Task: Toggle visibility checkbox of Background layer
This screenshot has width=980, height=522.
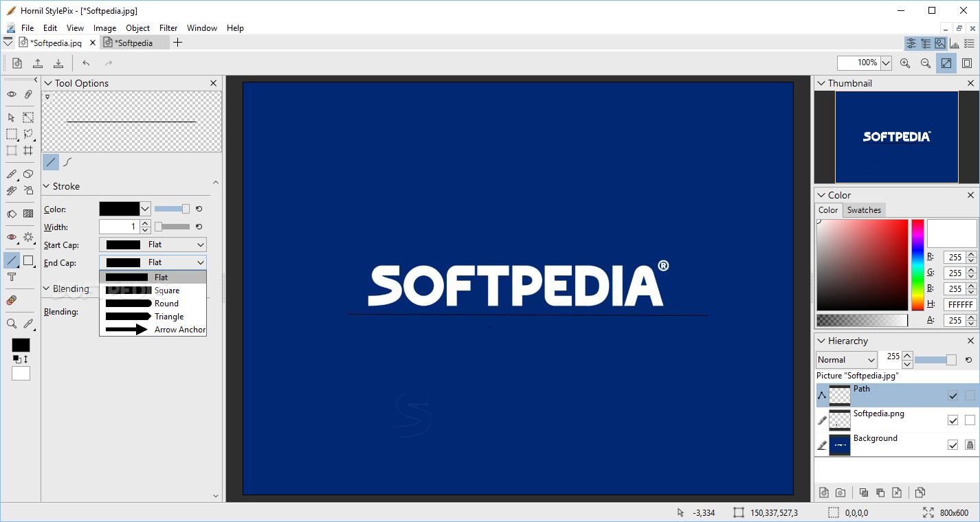Action: (x=953, y=445)
